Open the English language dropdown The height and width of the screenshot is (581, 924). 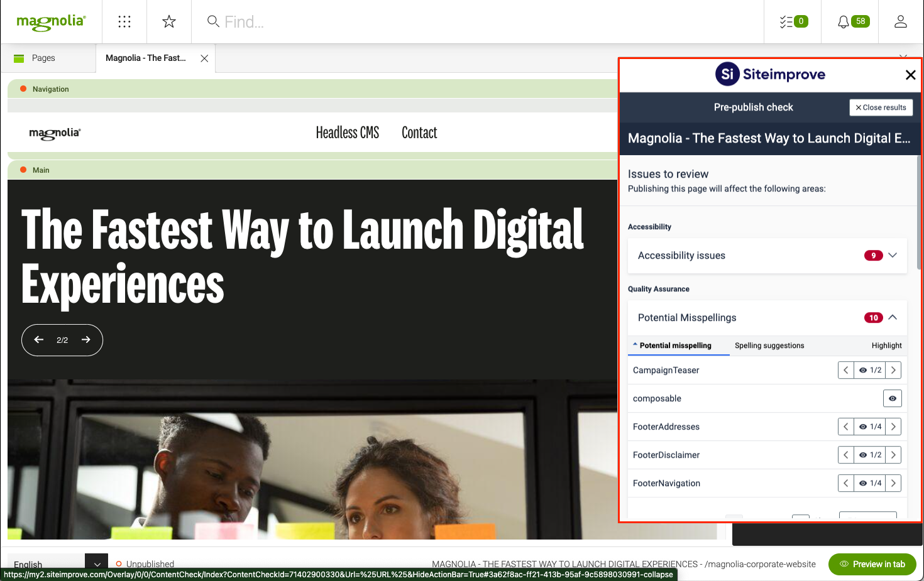(x=97, y=564)
